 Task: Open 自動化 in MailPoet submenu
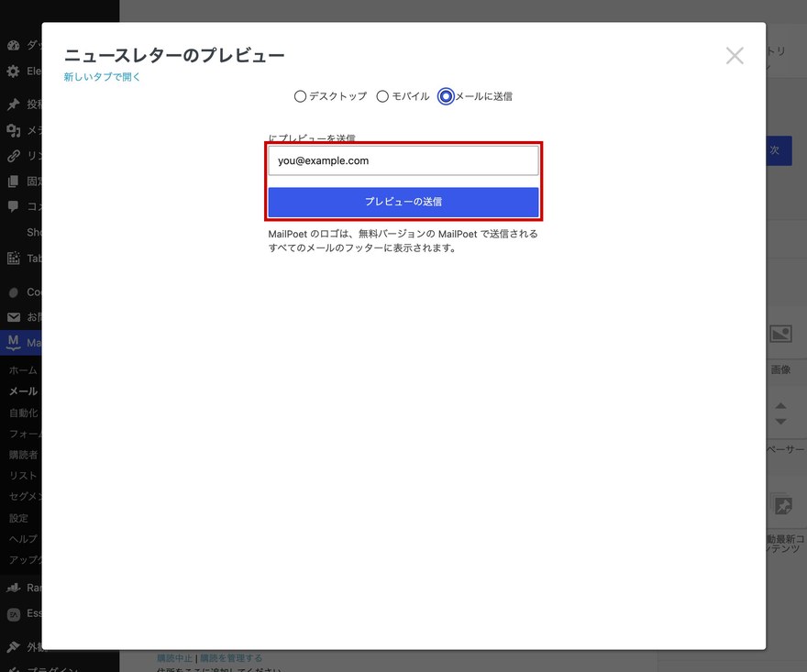point(24,413)
